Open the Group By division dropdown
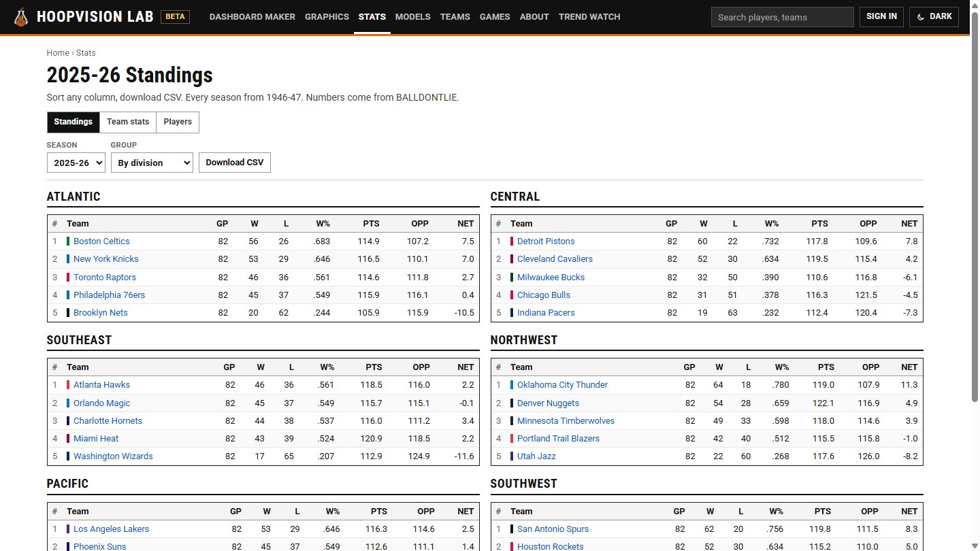 (152, 163)
